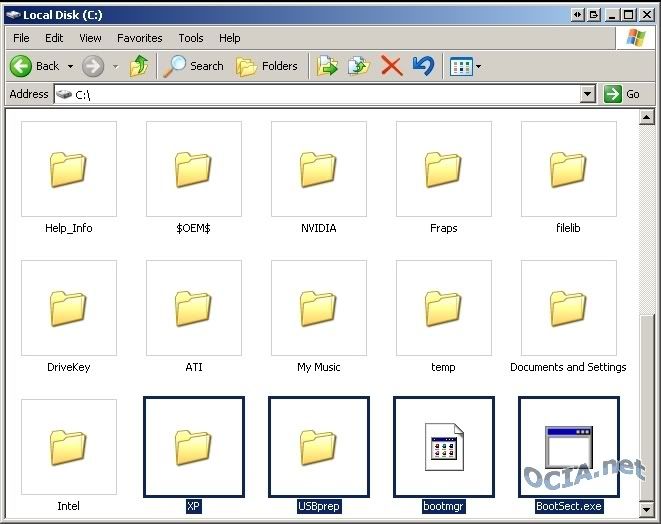Open the Search pane

[x=194, y=66]
